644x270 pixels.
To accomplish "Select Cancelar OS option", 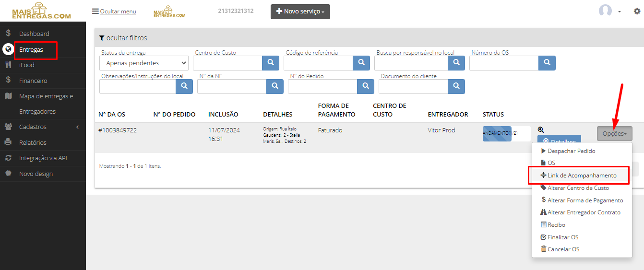I will tap(560, 249).
